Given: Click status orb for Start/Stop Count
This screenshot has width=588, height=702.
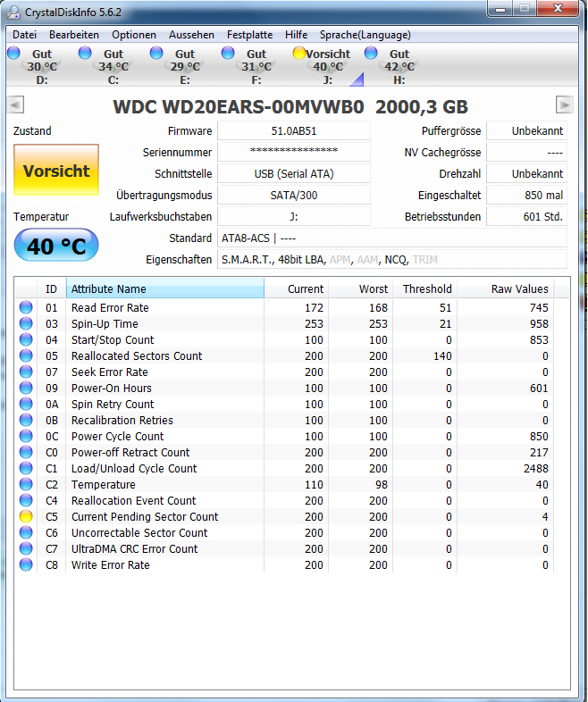Looking at the screenshot, I should [26, 339].
